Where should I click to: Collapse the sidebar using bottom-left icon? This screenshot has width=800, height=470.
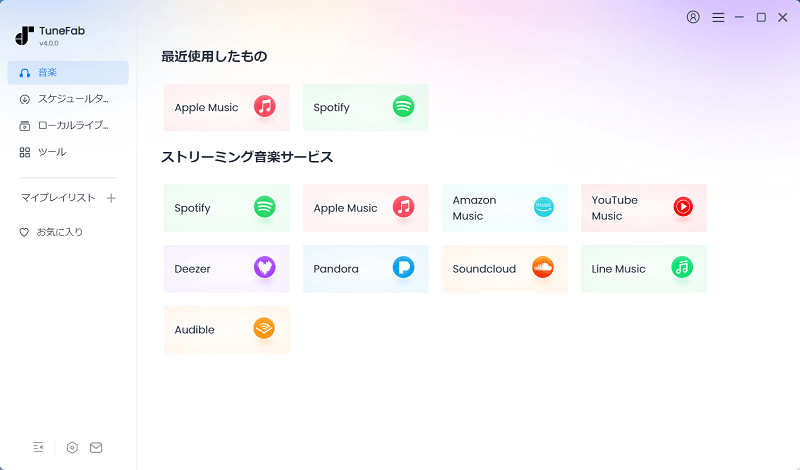(38, 447)
